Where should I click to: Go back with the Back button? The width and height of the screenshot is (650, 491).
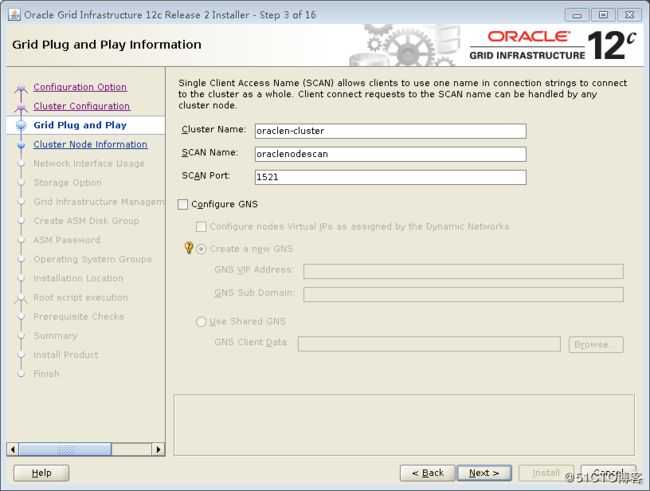pos(428,473)
